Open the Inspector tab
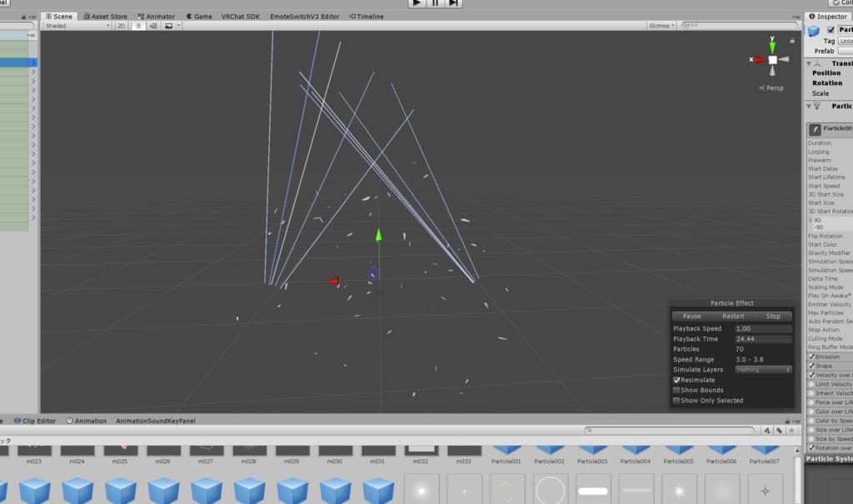The image size is (853, 504). [x=828, y=17]
